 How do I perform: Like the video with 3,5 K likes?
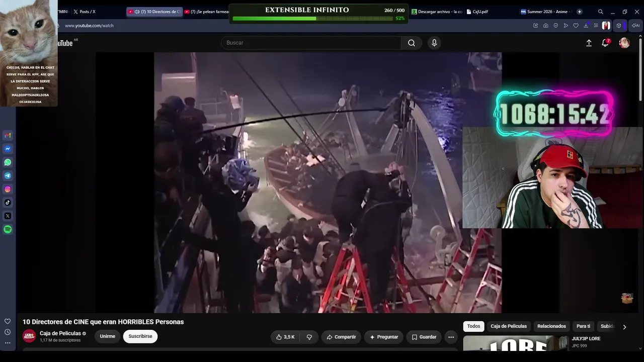pos(285,337)
